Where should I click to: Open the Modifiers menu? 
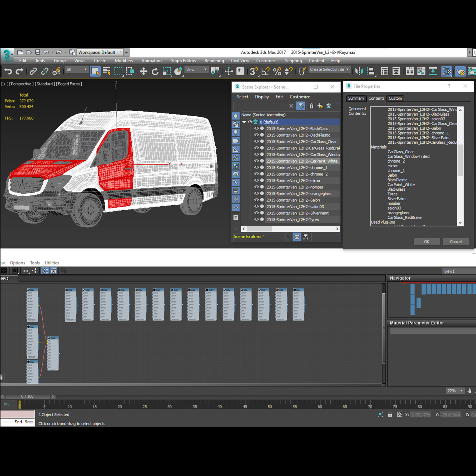124,61
